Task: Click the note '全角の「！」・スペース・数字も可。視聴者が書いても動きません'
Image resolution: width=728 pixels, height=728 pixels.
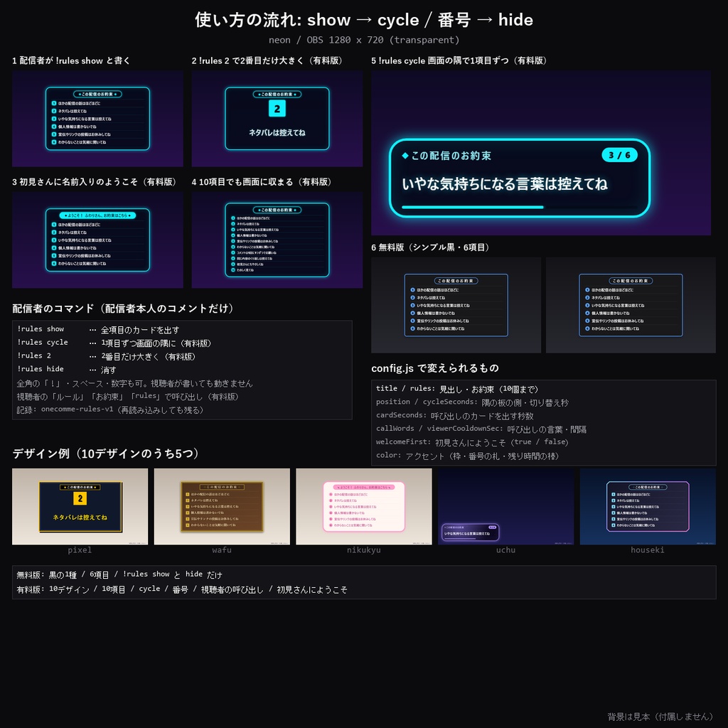Action: click(134, 383)
